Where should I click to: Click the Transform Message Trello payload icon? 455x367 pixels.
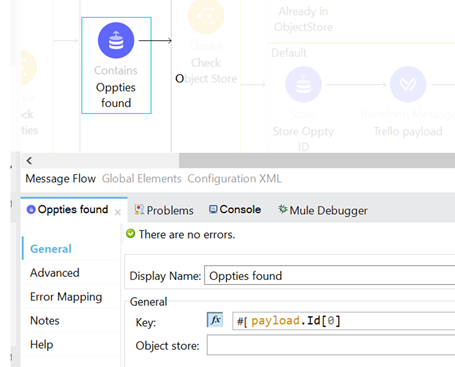pyautogui.click(x=408, y=84)
